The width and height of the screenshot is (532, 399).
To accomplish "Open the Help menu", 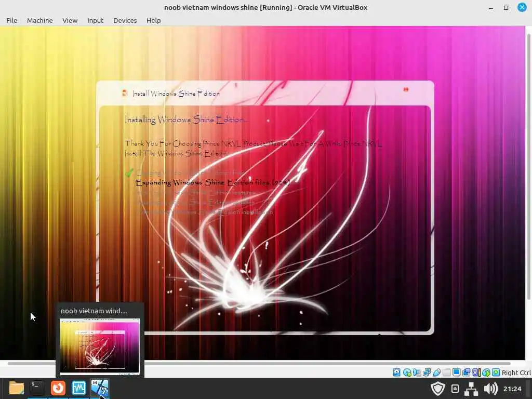I will point(153,20).
